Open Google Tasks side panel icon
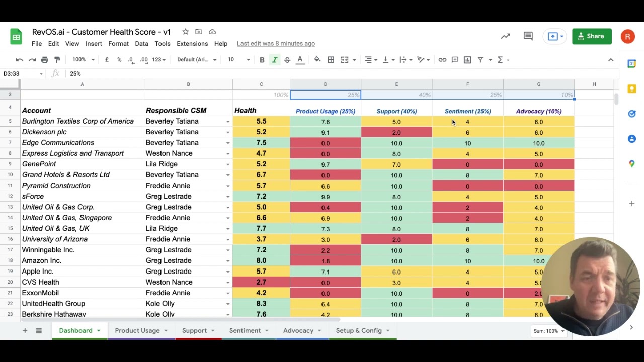Screen dimensions: 644x362 [632, 114]
